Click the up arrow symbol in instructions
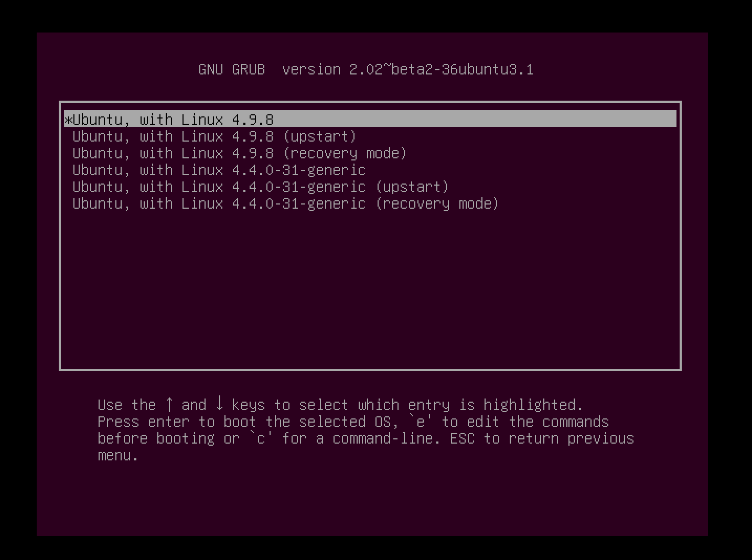752x560 pixels. pyautogui.click(x=169, y=404)
